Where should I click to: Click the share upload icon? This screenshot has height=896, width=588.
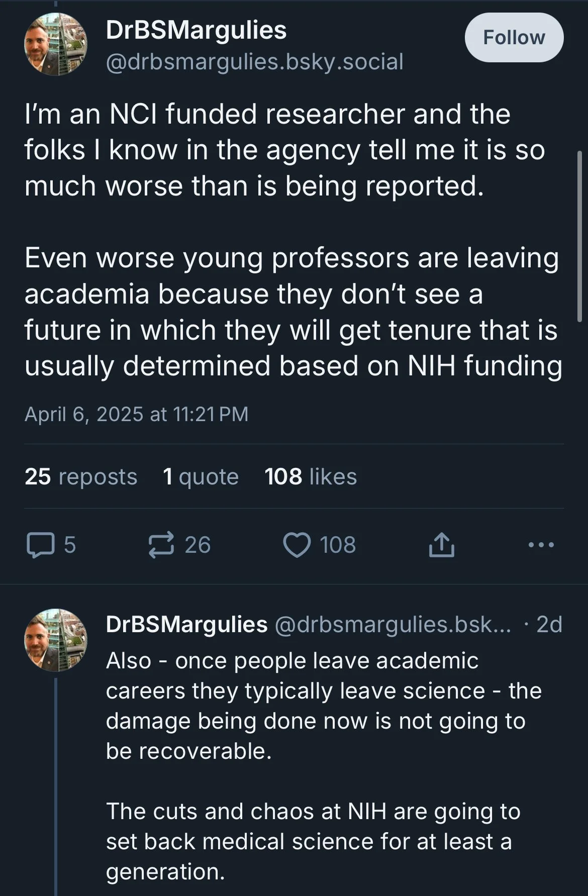(441, 545)
